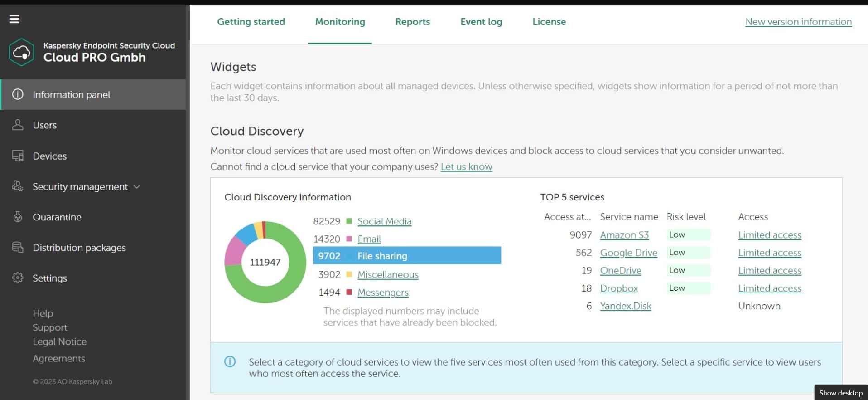Image resolution: width=868 pixels, height=400 pixels.
Task: Click the Risk level column header
Action: pos(686,217)
